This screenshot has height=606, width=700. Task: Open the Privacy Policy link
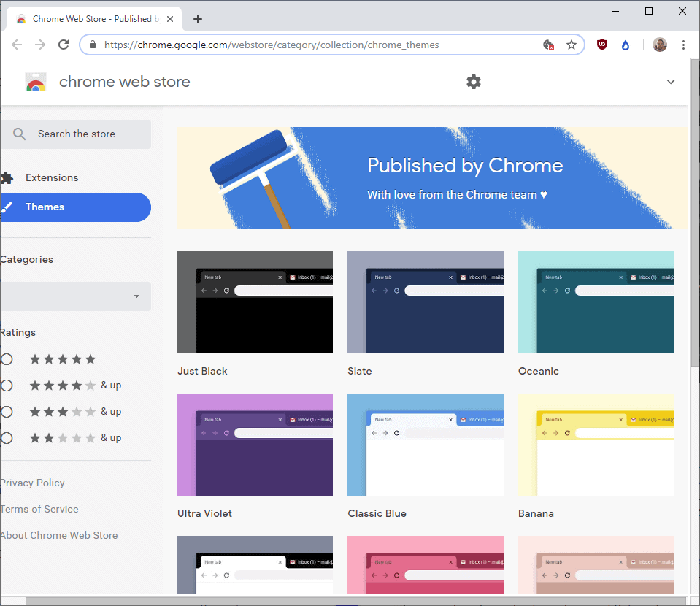(x=32, y=483)
